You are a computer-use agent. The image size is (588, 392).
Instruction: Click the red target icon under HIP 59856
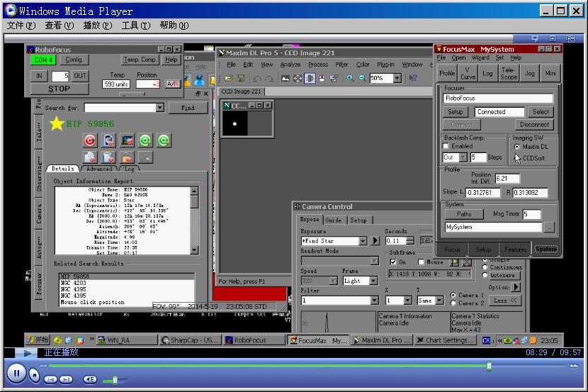[90, 140]
